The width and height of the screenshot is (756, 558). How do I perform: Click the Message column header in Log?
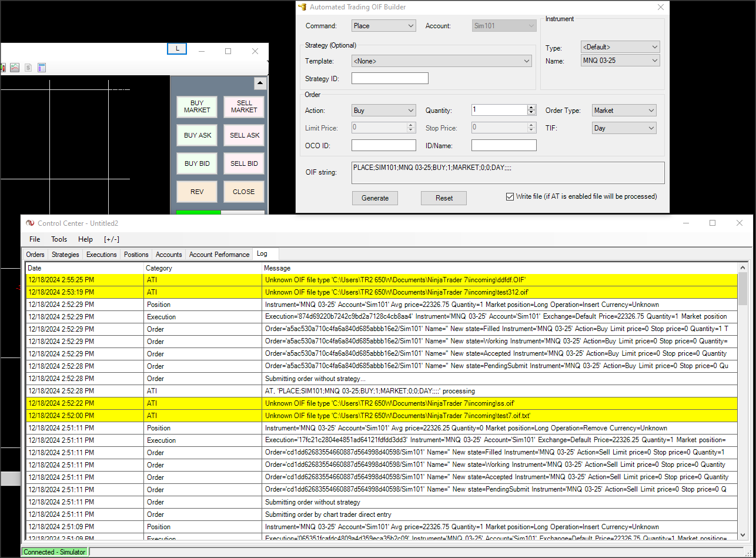500,268
